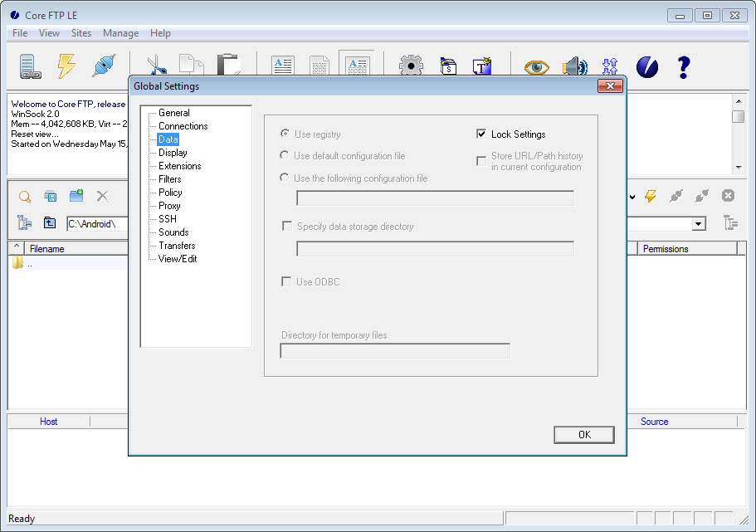Viewport: 756px width, 532px height.
Task: Click the local delete X icon
Action: 102,196
